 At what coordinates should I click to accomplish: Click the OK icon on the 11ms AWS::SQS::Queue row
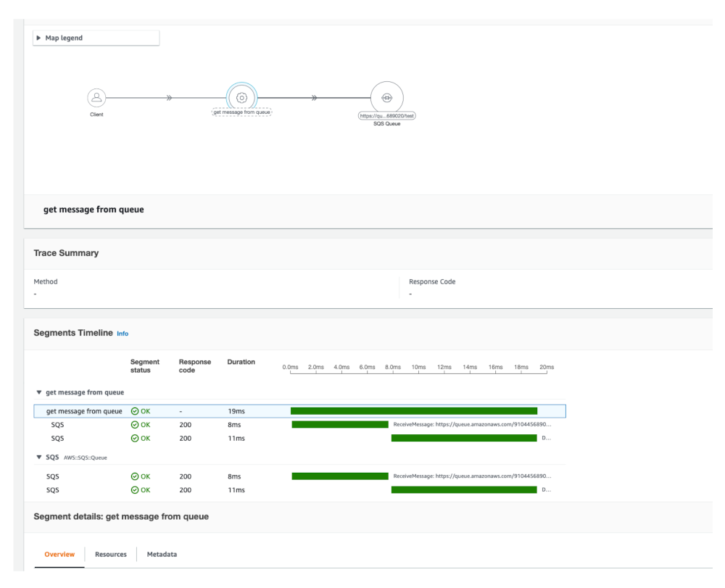click(135, 489)
